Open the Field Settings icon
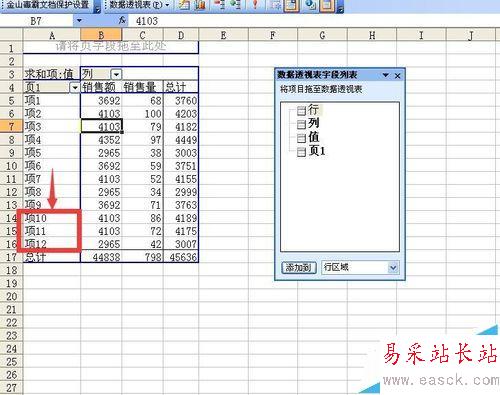This screenshot has width=500, height=395. pos(310,5)
